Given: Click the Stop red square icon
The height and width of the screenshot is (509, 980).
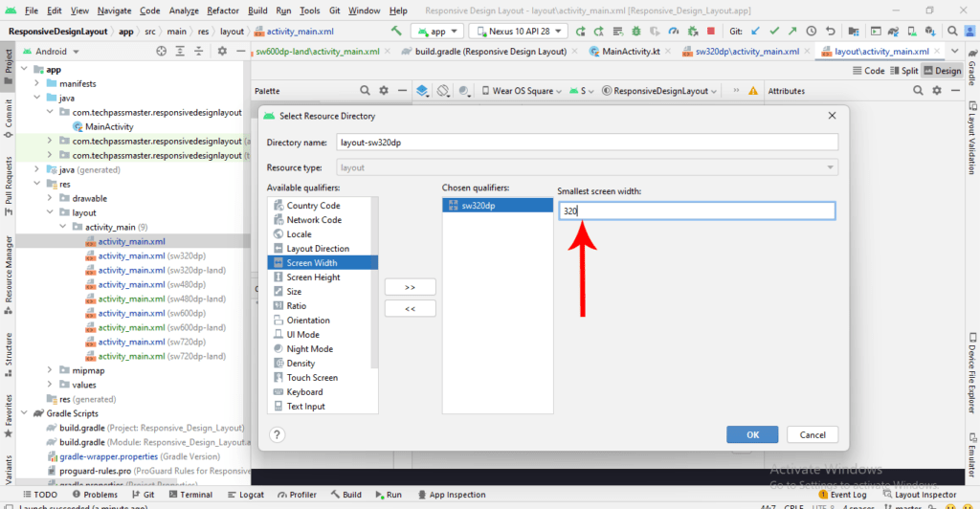Looking at the screenshot, I should (x=711, y=31).
